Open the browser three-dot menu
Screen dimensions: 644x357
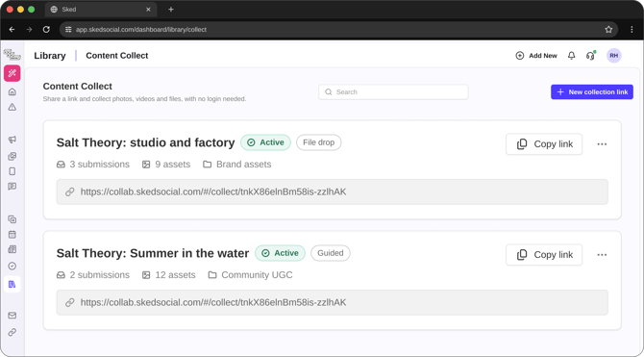pos(632,29)
